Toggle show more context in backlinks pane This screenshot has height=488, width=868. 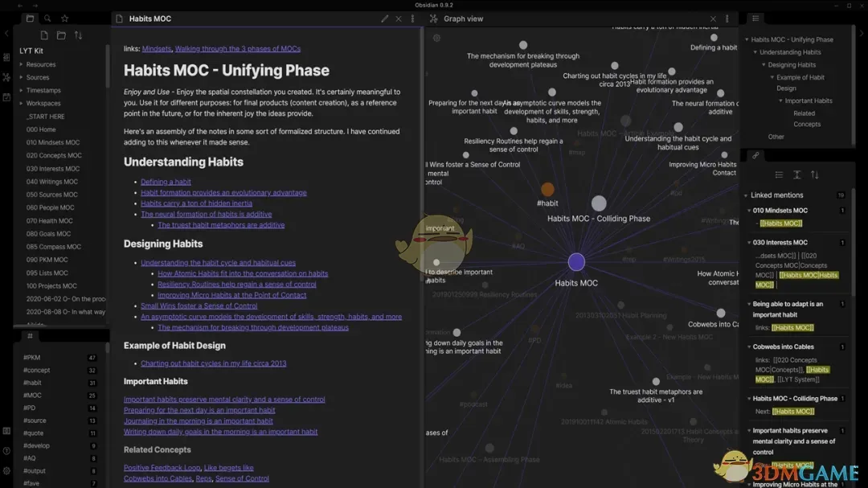796,174
